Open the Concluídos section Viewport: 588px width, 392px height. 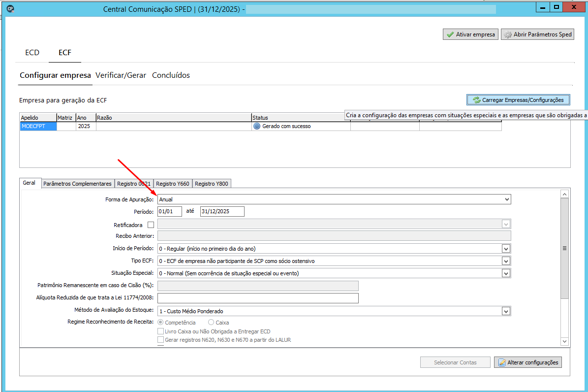171,75
